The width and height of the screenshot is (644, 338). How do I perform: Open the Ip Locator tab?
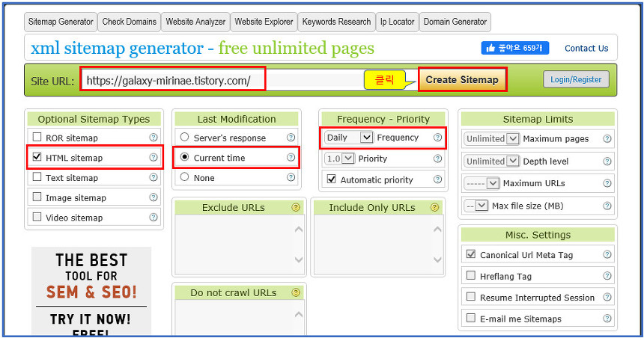click(397, 22)
